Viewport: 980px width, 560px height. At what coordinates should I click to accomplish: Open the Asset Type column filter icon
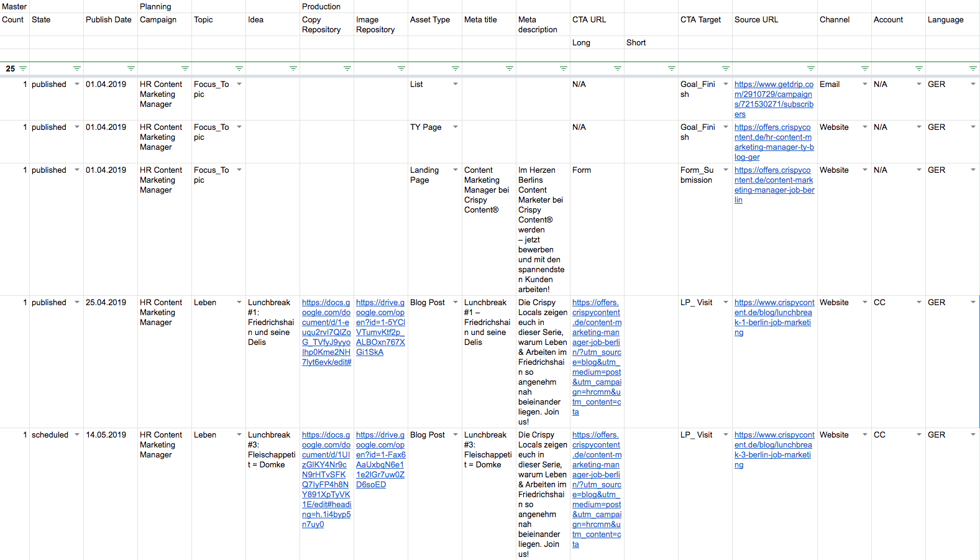(456, 68)
